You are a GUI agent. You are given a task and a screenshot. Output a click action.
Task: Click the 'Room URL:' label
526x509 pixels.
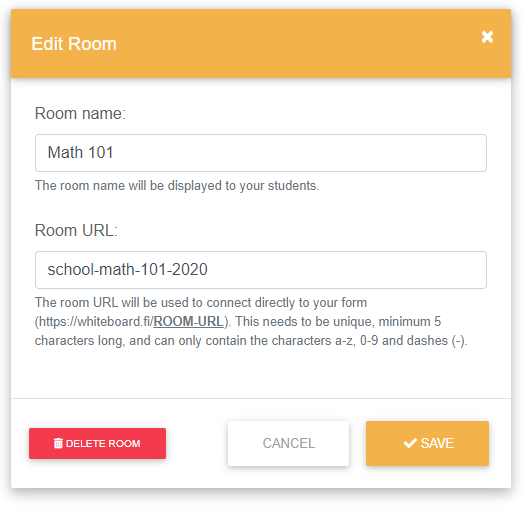[x=76, y=231]
